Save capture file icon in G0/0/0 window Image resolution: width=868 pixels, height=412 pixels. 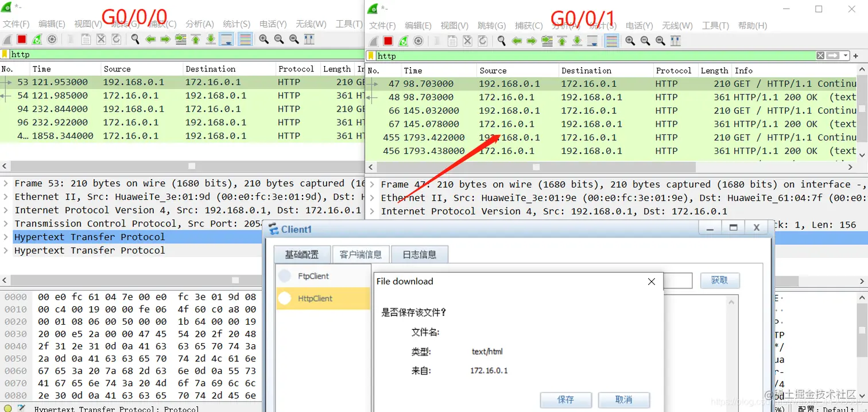click(x=86, y=39)
